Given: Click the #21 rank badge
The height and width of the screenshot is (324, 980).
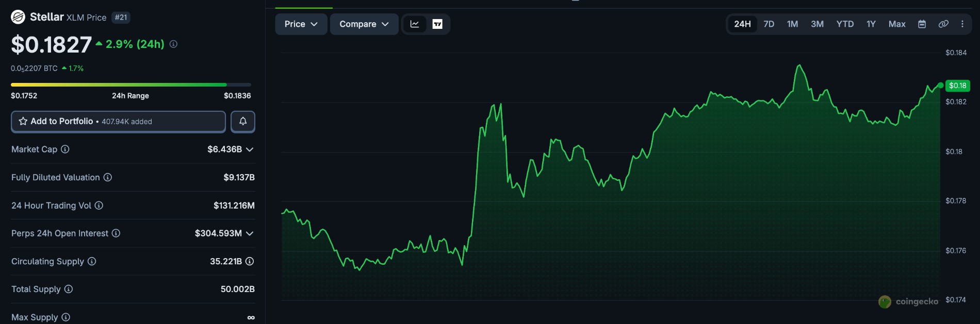Looking at the screenshot, I should point(121,18).
